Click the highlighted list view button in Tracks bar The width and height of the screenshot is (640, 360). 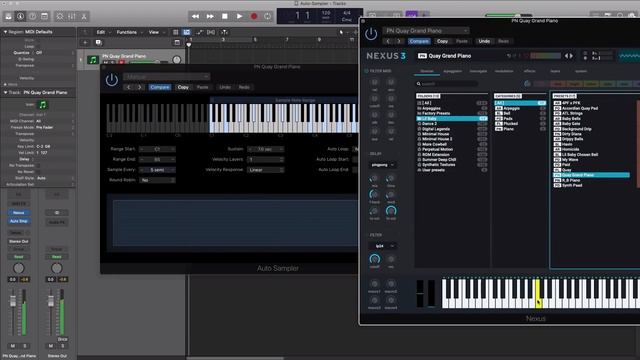click(x=187, y=32)
